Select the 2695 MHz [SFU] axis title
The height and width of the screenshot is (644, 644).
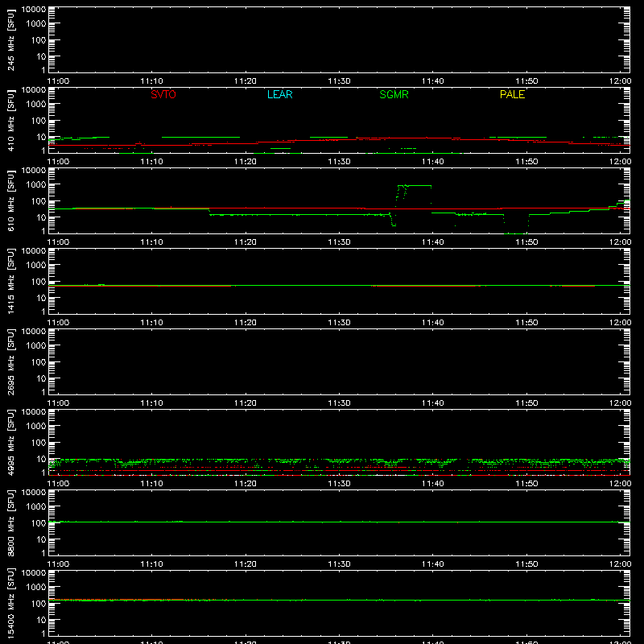point(10,362)
